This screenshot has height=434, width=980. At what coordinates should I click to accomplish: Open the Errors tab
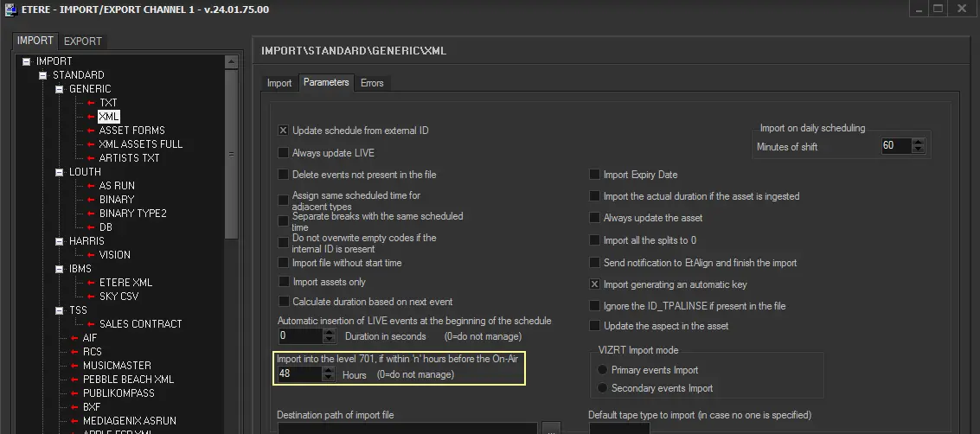click(372, 83)
